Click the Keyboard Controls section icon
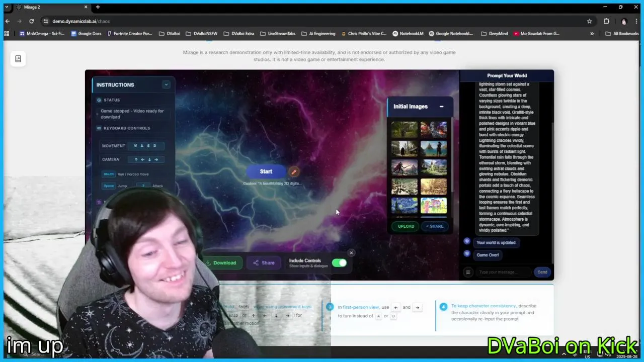644x362 pixels. [x=99, y=128]
